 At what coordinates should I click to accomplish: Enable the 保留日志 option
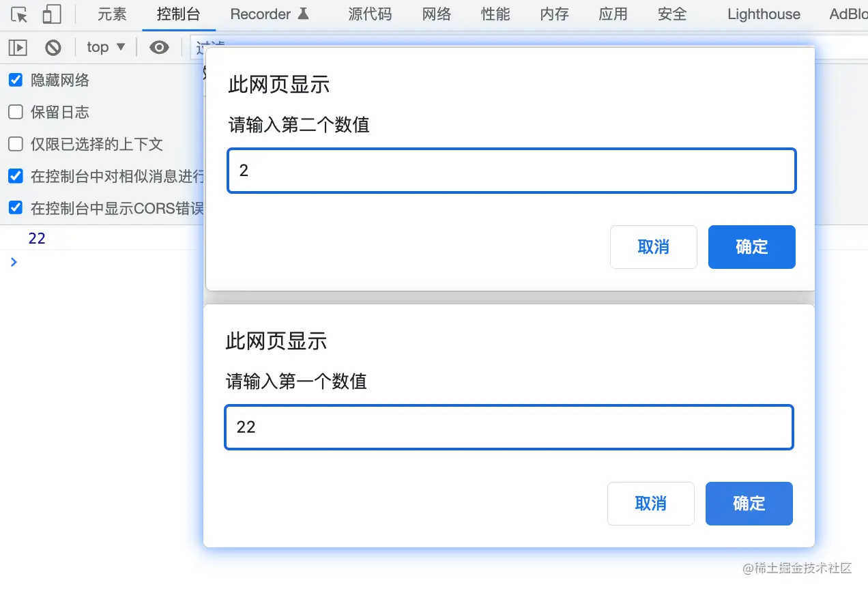(15, 112)
